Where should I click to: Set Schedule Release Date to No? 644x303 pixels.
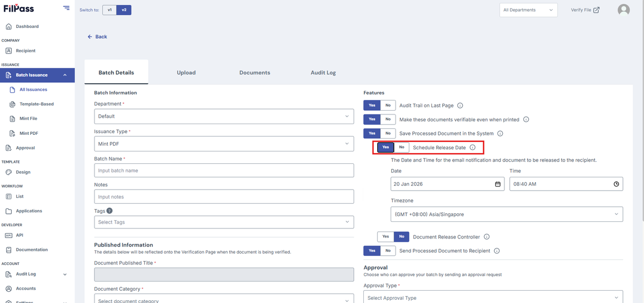401,147
